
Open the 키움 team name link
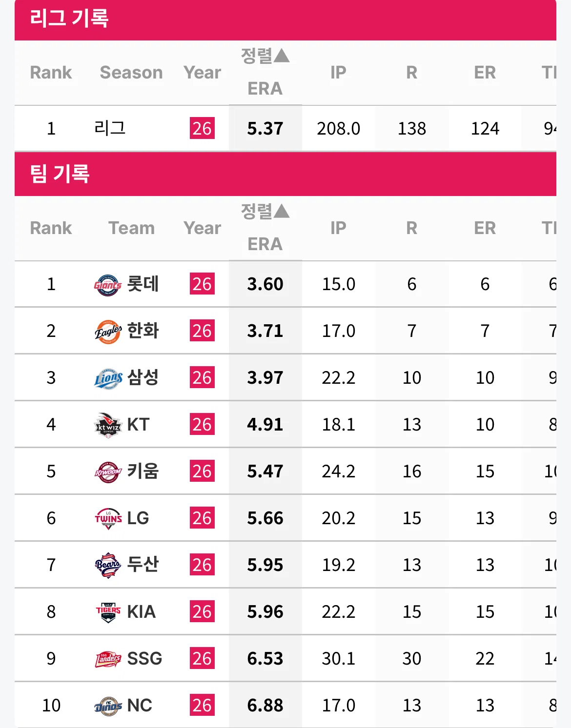pos(143,471)
